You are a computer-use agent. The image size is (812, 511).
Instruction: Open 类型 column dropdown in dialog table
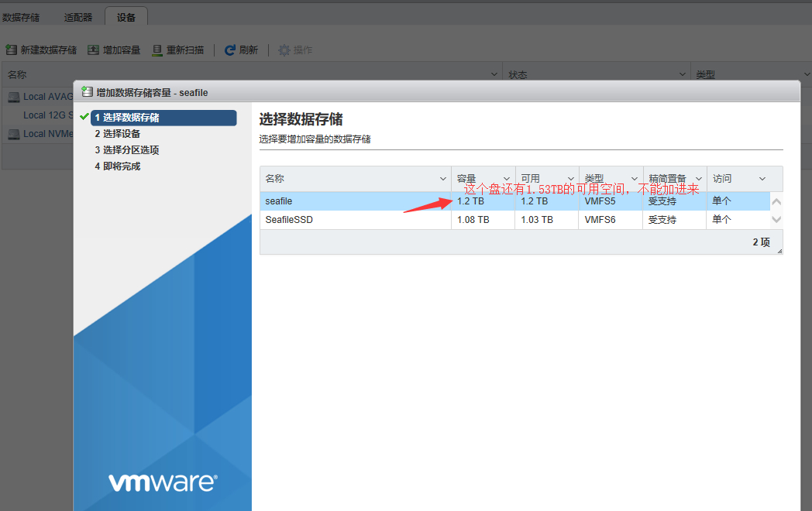pos(635,179)
